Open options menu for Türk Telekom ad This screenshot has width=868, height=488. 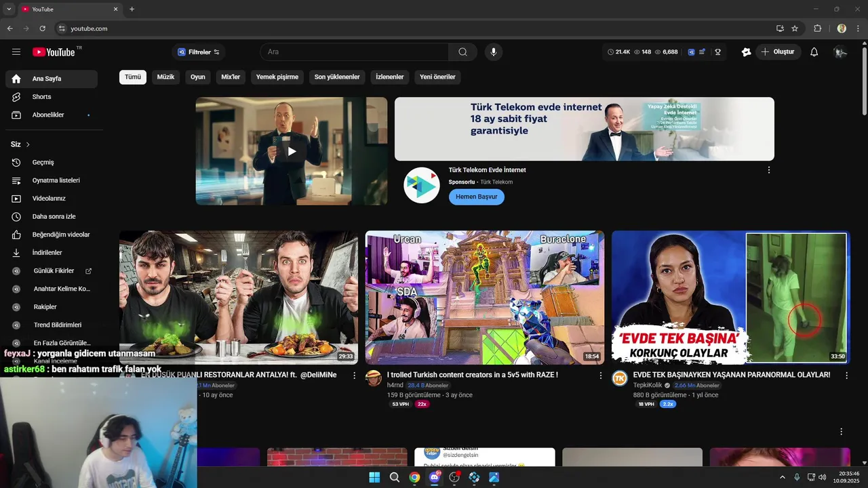pos(769,170)
